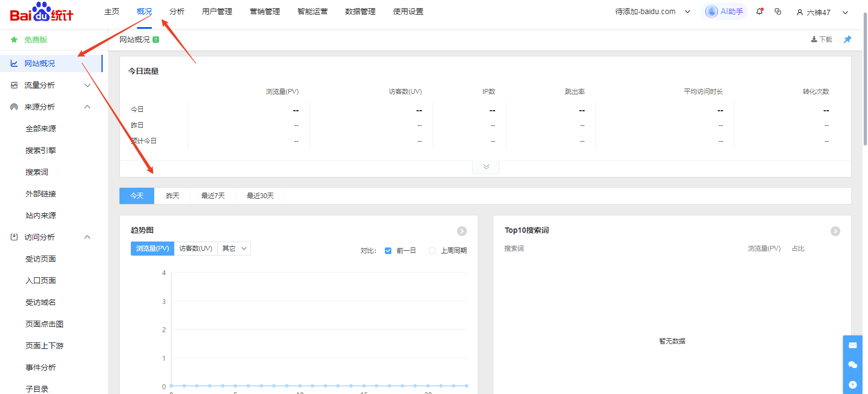Open the 使用设置 top menu
The image size is (868, 394).
click(x=408, y=11)
